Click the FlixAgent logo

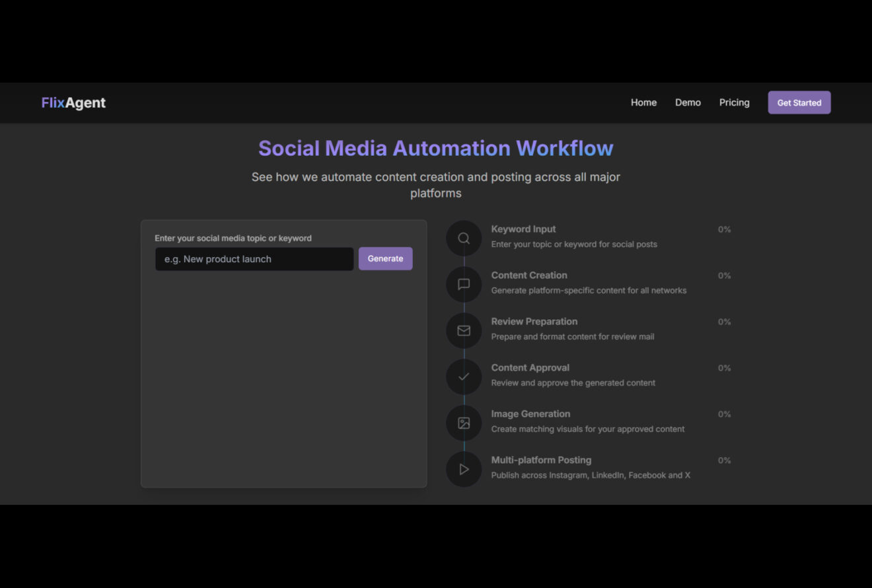pos(73,102)
